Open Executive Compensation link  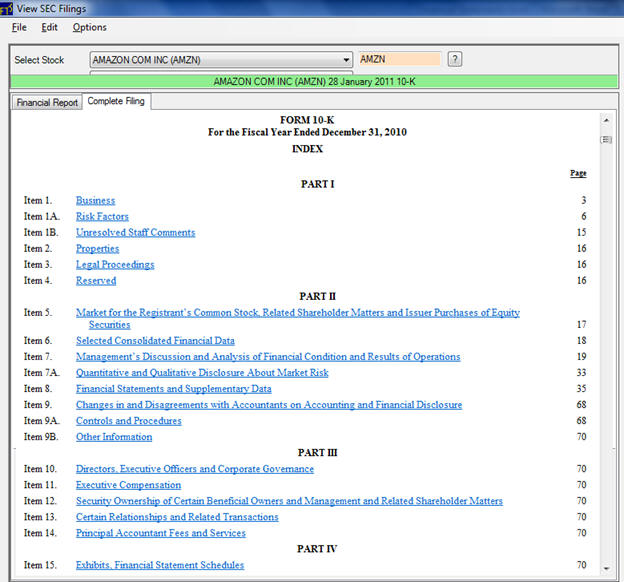click(x=129, y=484)
